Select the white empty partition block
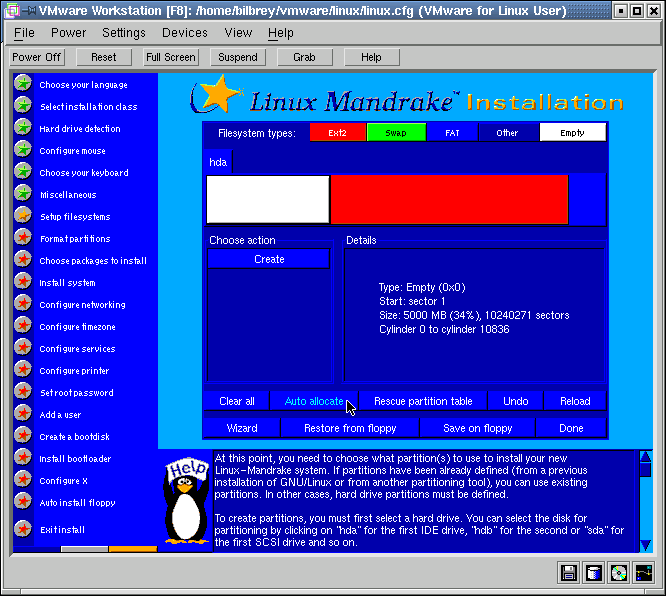 pos(267,199)
